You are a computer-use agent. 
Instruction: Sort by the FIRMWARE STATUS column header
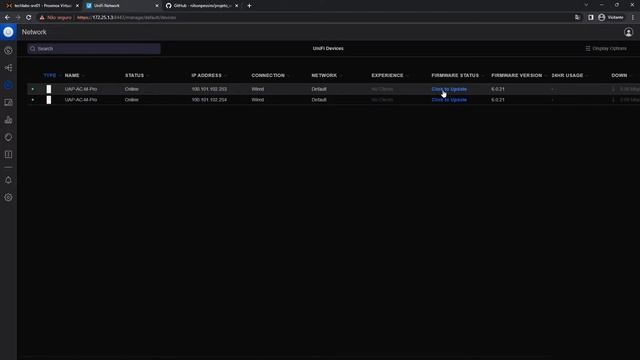click(x=455, y=76)
